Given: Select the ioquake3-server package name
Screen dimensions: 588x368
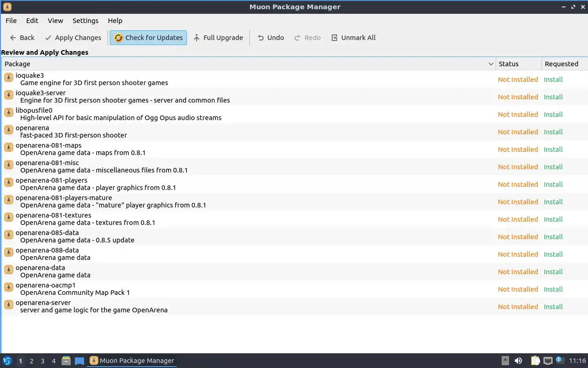Looking at the screenshot, I should pos(40,93).
